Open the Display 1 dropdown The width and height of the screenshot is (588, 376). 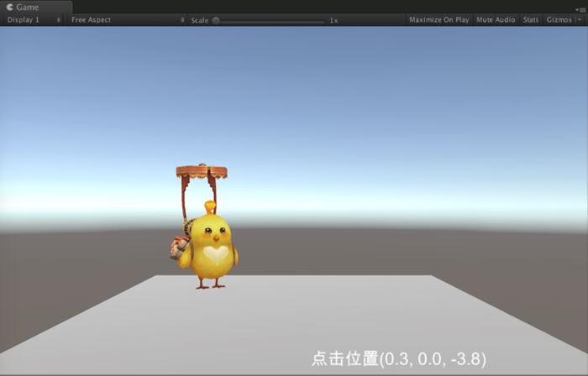[34, 19]
